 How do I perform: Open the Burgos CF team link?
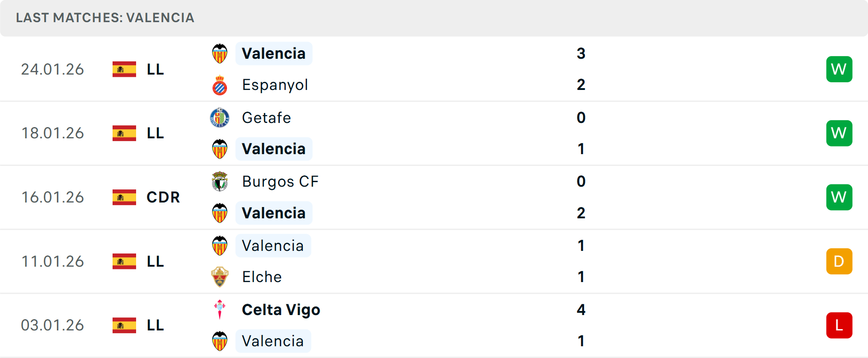280,182
